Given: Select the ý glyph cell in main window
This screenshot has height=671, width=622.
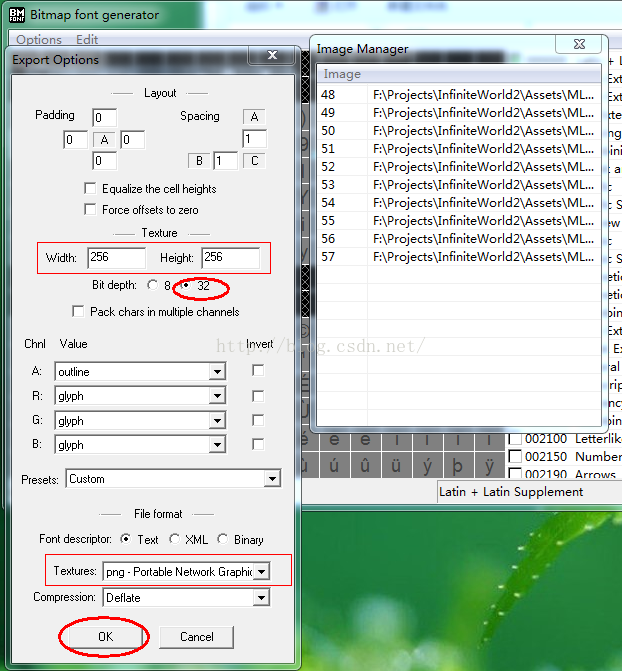Looking at the screenshot, I should pos(427,465).
